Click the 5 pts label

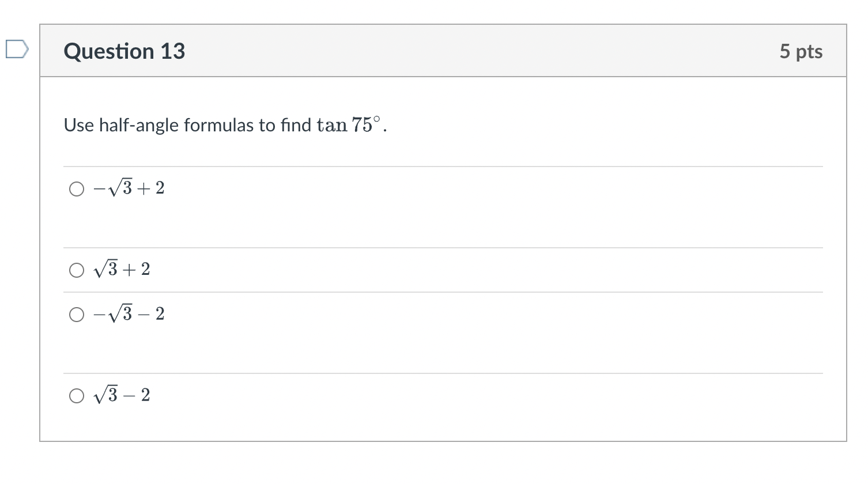pyautogui.click(x=801, y=51)
